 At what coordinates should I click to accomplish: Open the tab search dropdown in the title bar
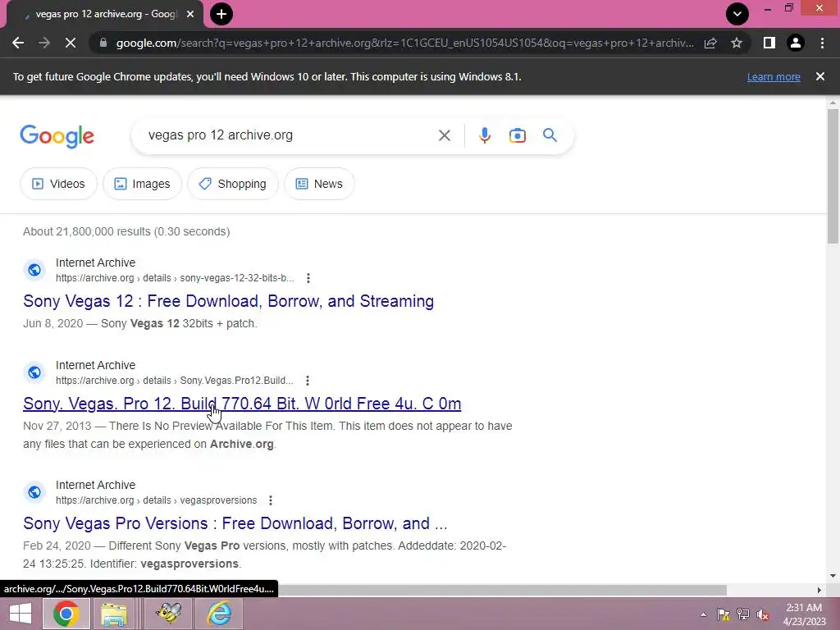737,14
